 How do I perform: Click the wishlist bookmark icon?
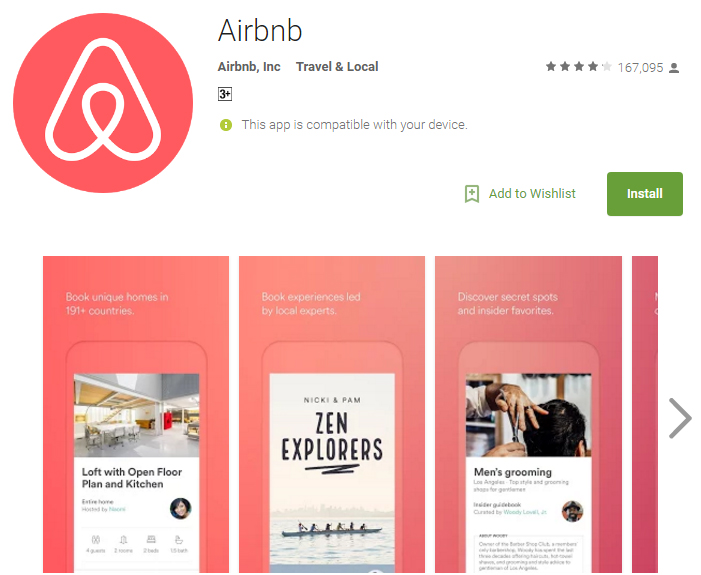472,194
